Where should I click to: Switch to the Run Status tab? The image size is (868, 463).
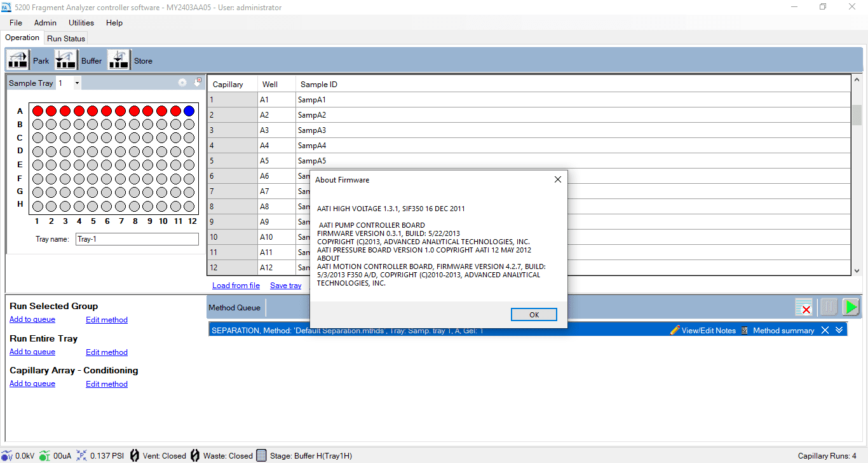pyautogui.click(x=66, y=38)
